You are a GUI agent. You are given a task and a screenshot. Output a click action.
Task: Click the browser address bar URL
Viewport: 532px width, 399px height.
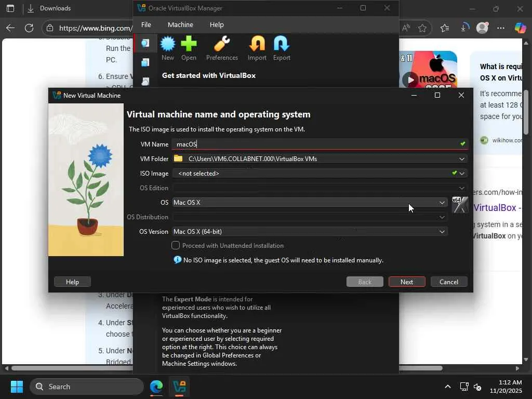[x=96, y=28]
